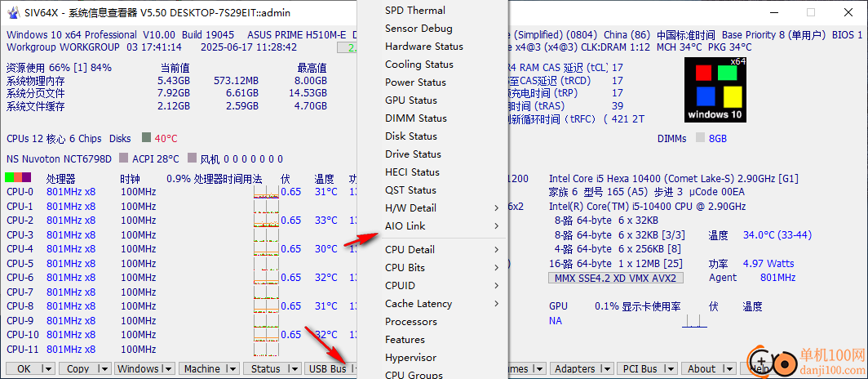
Task: Click the ACPI temperature color square
Action: [123, 158]
